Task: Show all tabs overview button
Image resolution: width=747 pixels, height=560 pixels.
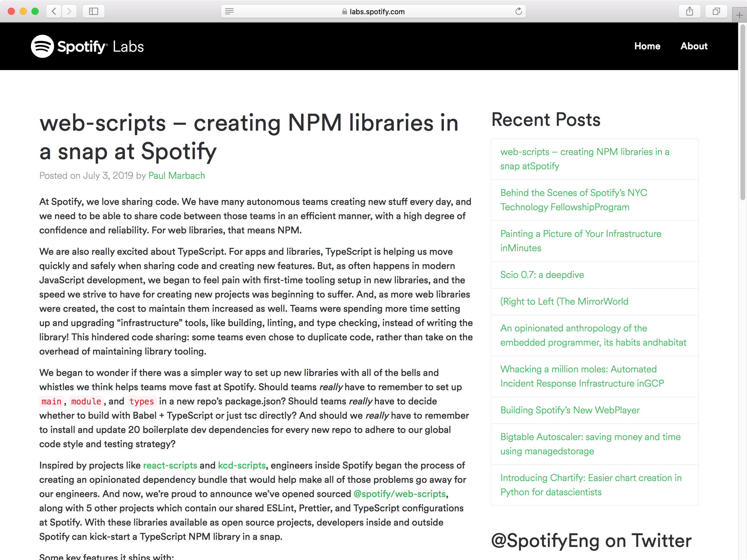Action: 716,12
